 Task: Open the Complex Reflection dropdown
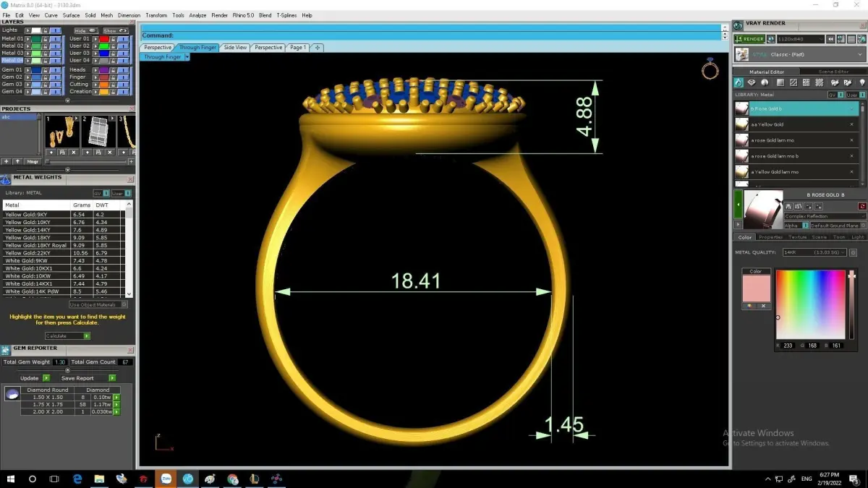[x=825, y=216]
